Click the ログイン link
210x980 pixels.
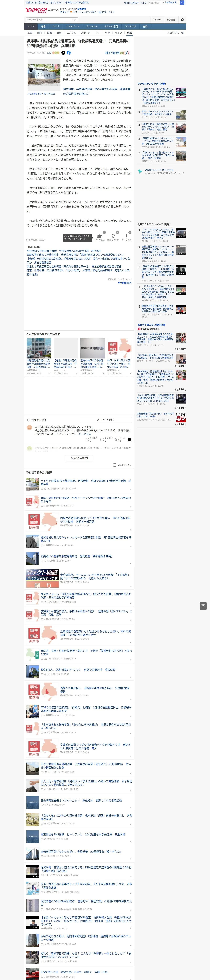[x=64, y=12]
